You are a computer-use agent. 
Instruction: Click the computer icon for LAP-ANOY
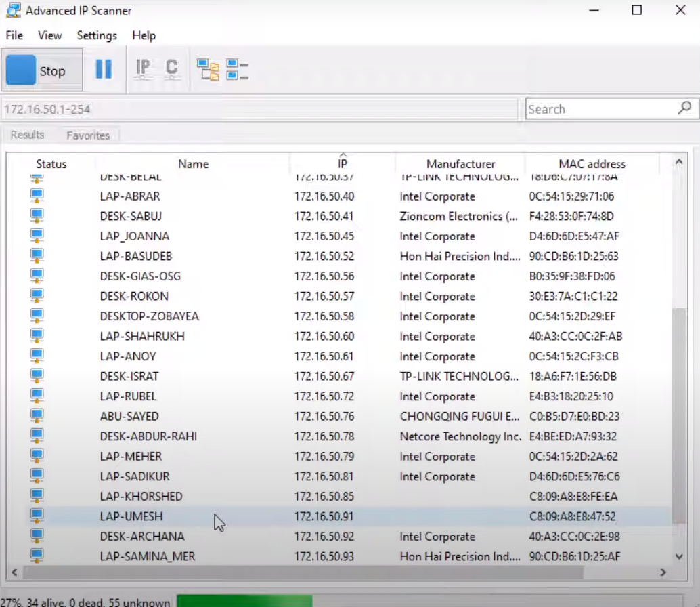click(37, 356)
